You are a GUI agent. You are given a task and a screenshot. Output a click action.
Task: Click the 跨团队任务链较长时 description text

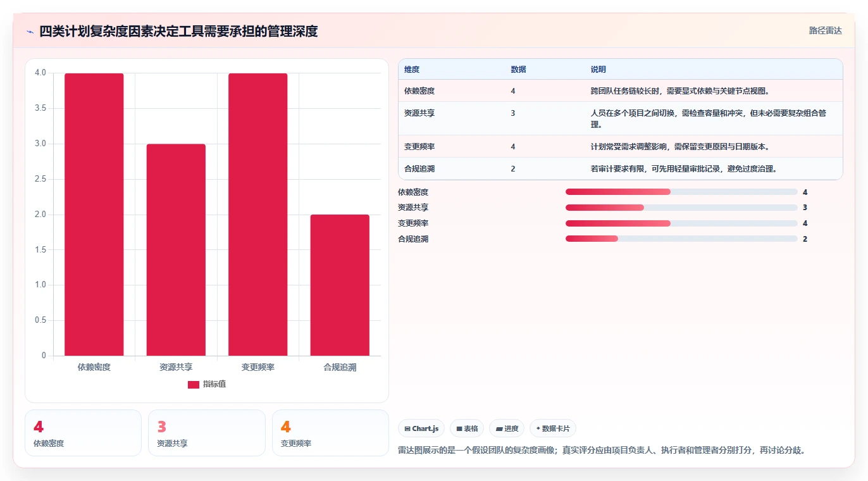coord(680,91)
